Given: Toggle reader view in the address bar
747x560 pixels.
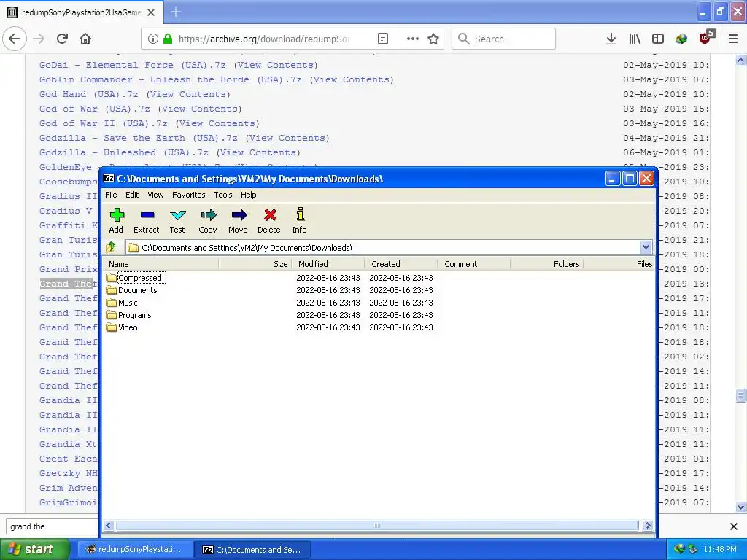Looking at the screenshot, I should click(383, 39).
